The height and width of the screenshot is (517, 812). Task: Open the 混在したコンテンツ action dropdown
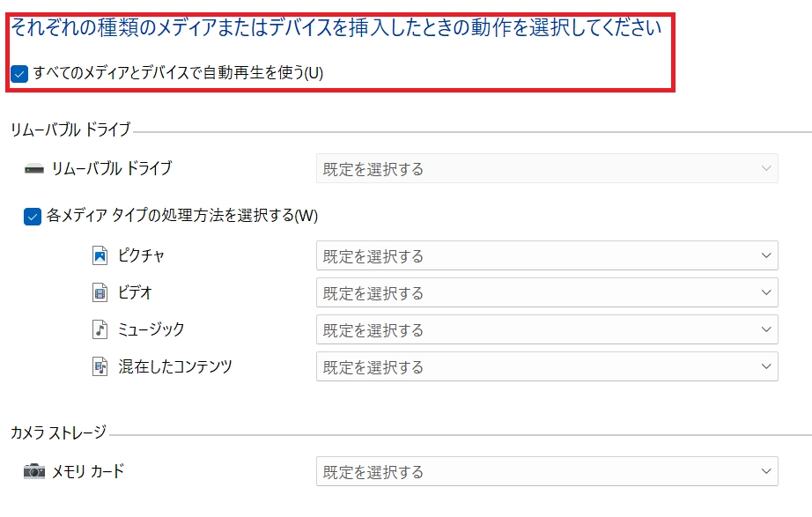[546, 367]
